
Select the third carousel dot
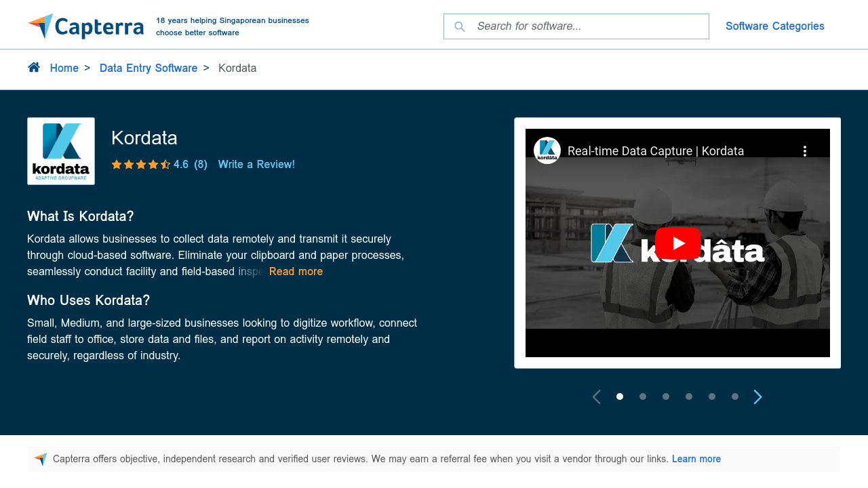[x=666, y=396]
